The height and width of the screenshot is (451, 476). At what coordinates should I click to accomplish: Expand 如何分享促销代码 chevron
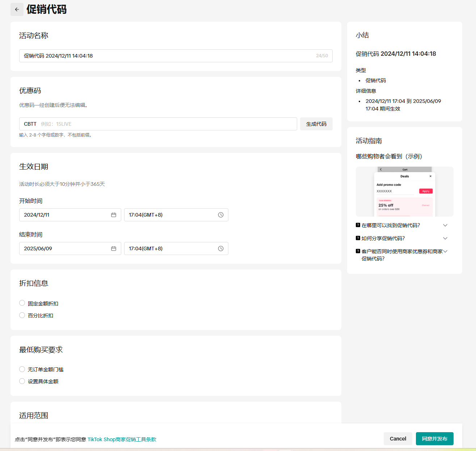tap(445, 238)
